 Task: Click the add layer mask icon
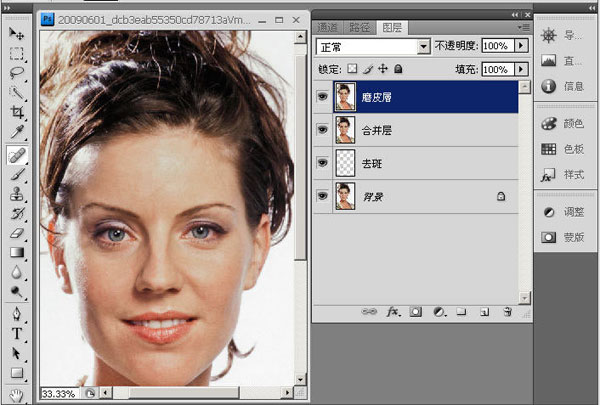[x=415, y=312]
